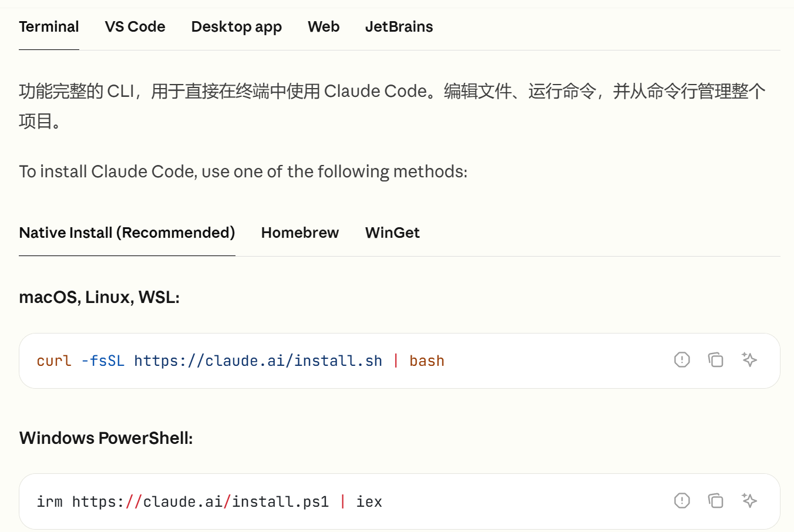
Task: Switch to the WinGet install tab
Action: point(392,233)
